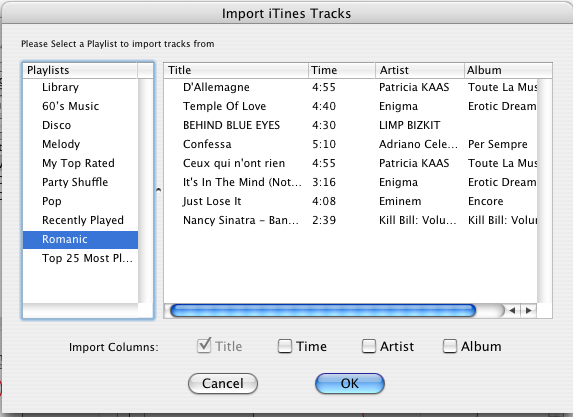Enable the Artist import column checkbox
The height and width of the screenshot is (417, 573).
pyautogui.click(x=369, y=346)
